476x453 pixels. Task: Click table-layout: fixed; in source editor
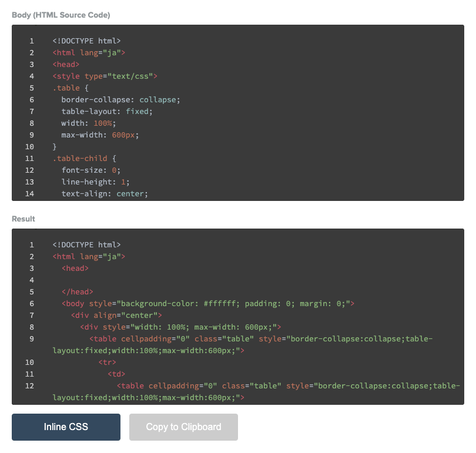[107, 112]
